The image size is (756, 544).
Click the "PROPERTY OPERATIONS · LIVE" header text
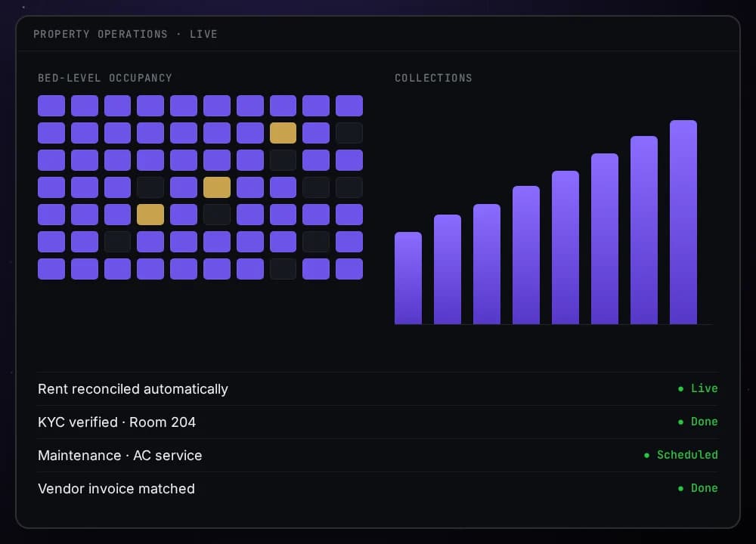click(125, 34)
